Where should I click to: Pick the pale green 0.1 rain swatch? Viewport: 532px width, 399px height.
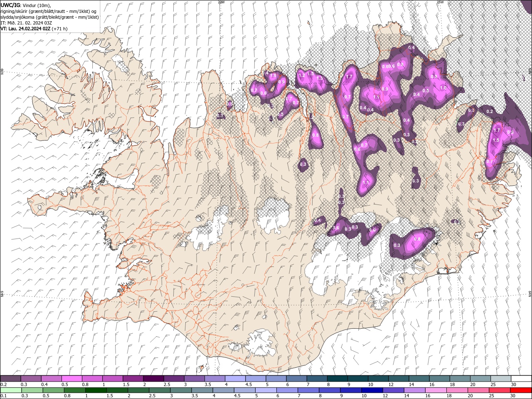click(11, 390)
